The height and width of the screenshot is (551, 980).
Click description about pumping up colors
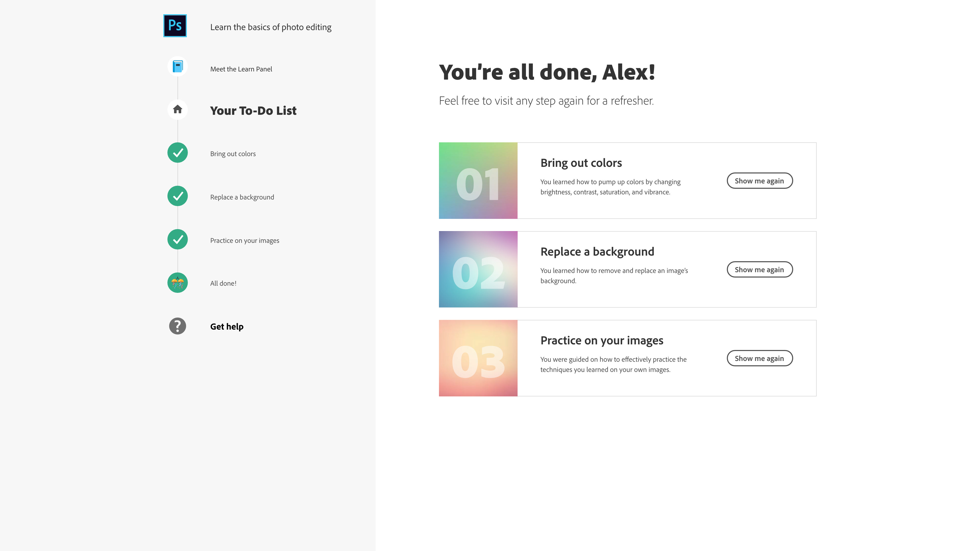click(611, 187)
